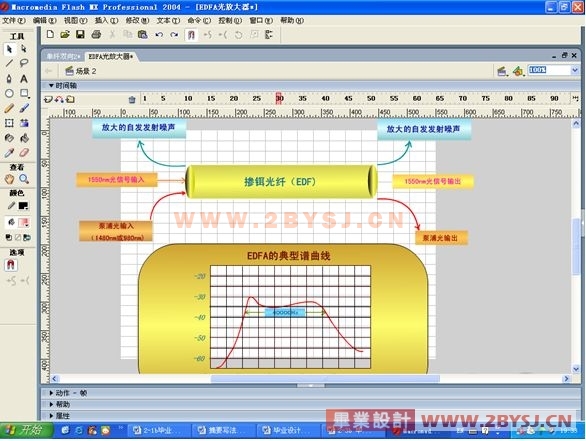The width and height of the screenshot is (586, 441).
Task: Switch to the first document tab
Action: 63,56
